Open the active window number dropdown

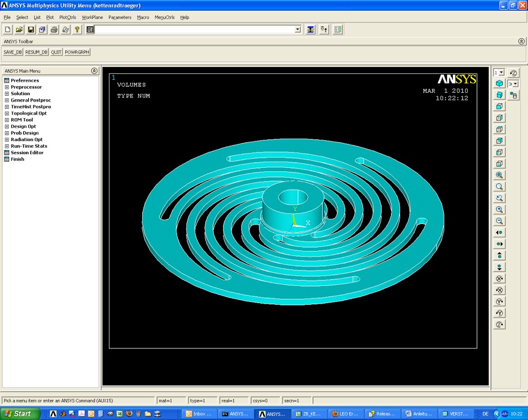(502, 73)
